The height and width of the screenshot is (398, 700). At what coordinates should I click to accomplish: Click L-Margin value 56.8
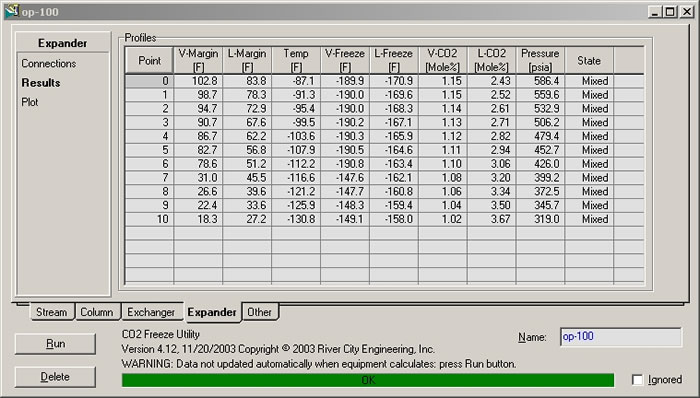247,150
